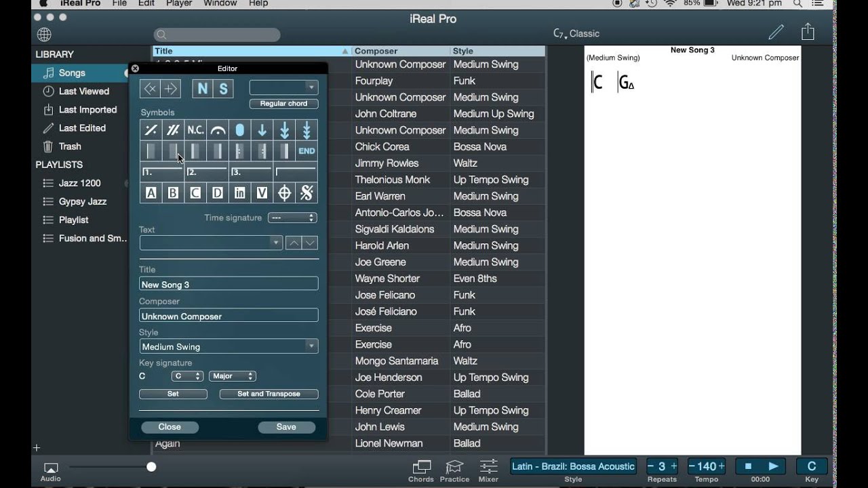Click the Set key button
The width and height of the screenshot is (868, 488).
click(x=173, y=394)
